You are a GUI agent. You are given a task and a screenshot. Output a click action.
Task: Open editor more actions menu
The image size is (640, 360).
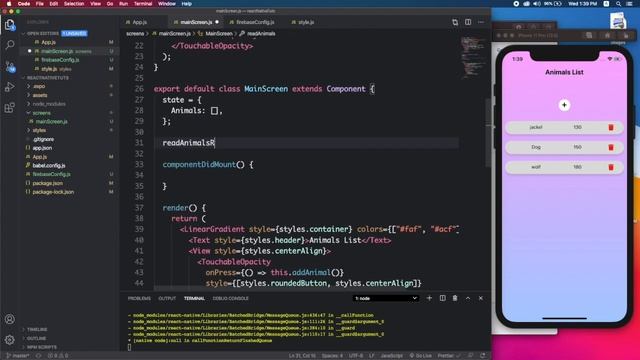[x=481, y=22]
